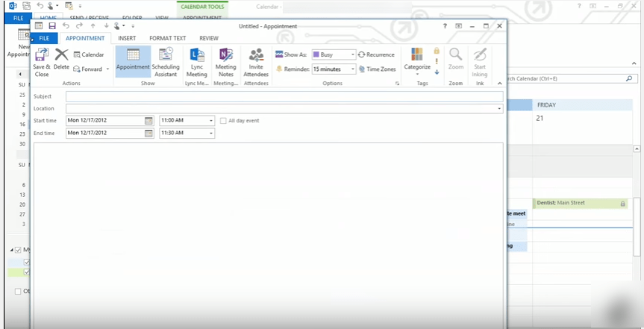Click the Start Inking pen icon
This screenshot has width=644, height=329.
[x=480, y=54]
